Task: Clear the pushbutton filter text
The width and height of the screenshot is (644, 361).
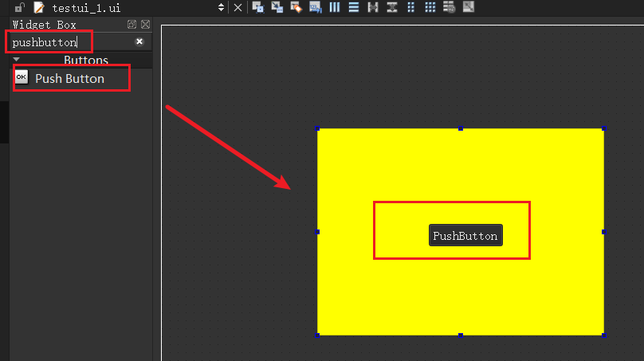Action: pyautogui.click(x=139, y=41)
